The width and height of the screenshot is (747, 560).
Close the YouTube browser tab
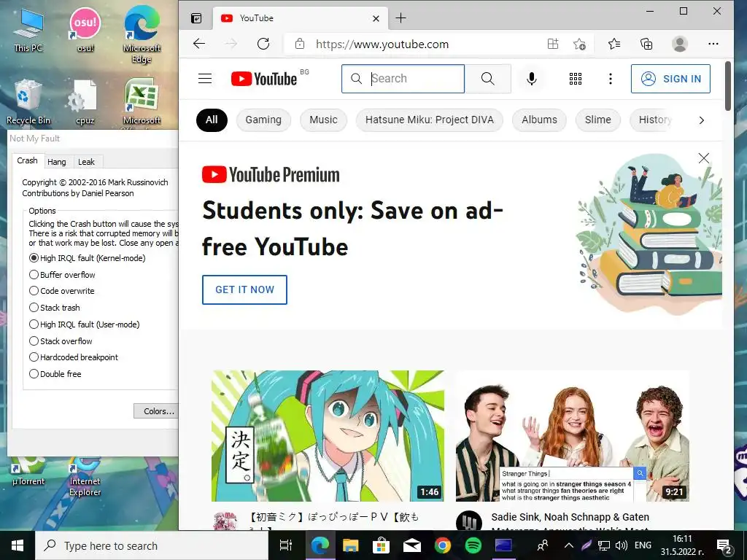[x=376, y=18]
